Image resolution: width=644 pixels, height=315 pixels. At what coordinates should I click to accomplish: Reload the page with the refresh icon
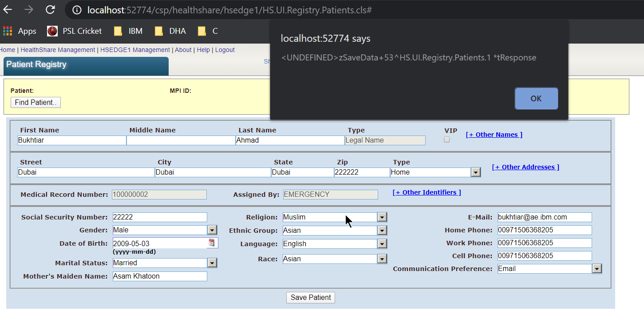(50, 9)
